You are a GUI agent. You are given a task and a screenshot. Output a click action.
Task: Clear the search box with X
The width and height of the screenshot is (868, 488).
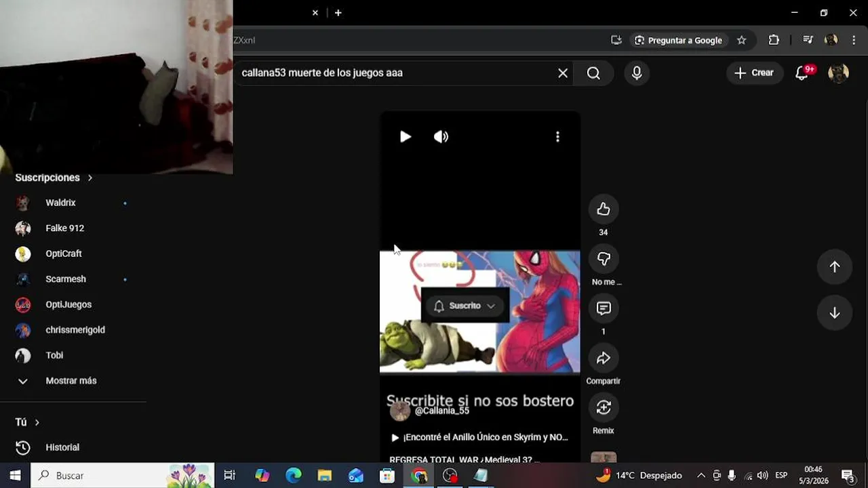(563, 73)
